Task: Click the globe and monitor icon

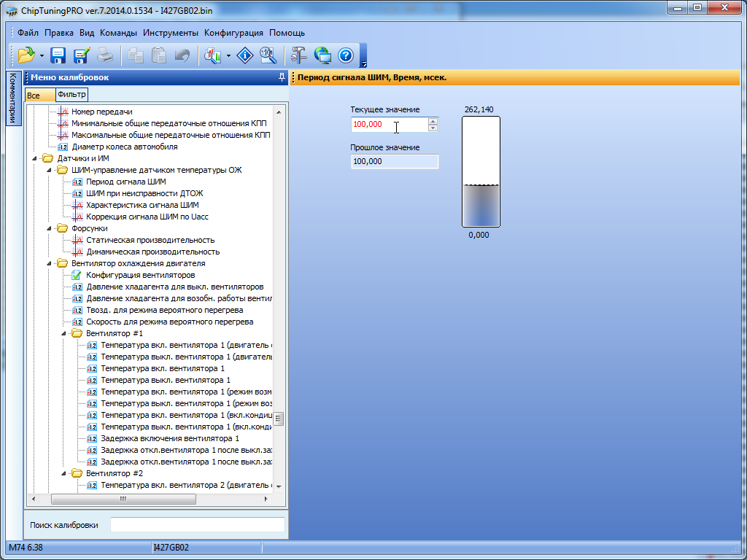Action: tap(322, 55)
